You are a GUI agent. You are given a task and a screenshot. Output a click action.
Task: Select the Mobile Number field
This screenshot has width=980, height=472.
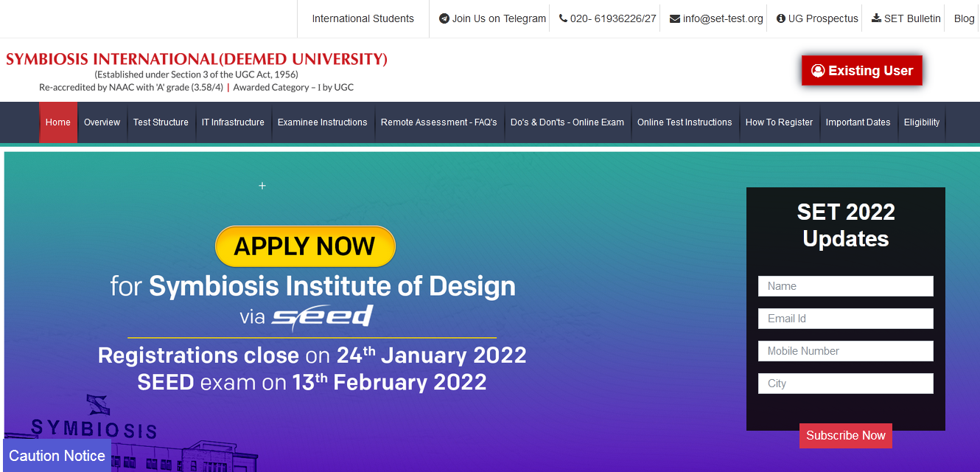tap(846, 351)
